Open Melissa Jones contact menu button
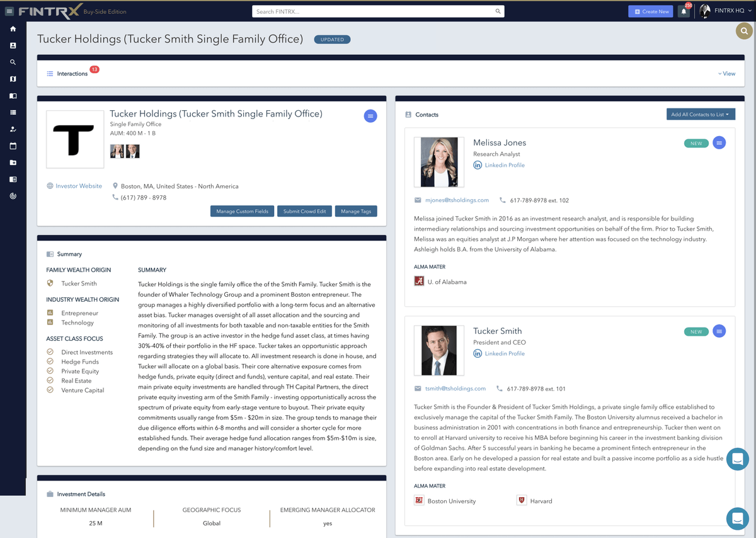The image size is (756, 538). (719, 143)
